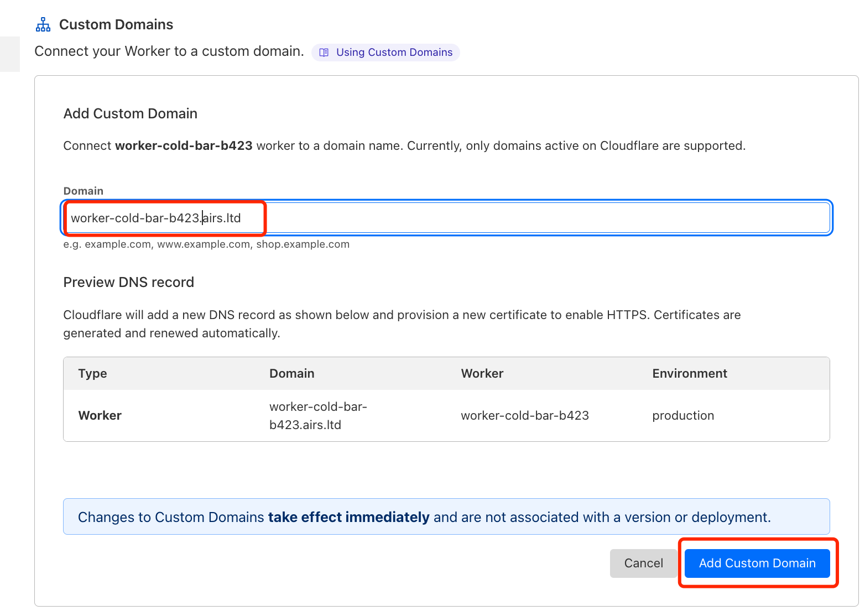Click the Custom Domains network icon
The width and height of the screenshot is (865, 616).
click(43, 24)
